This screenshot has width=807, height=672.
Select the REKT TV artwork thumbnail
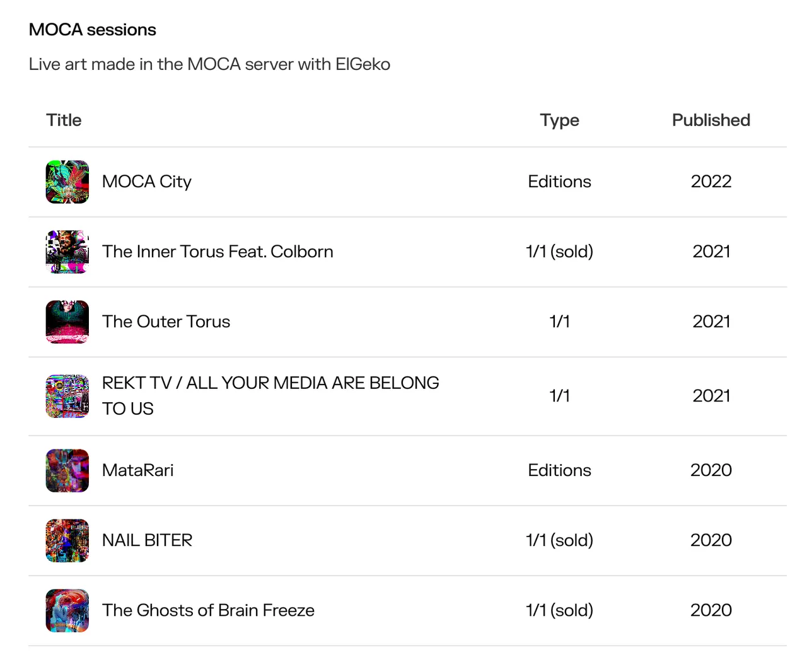pyautogui.click(x=67, y=397)
